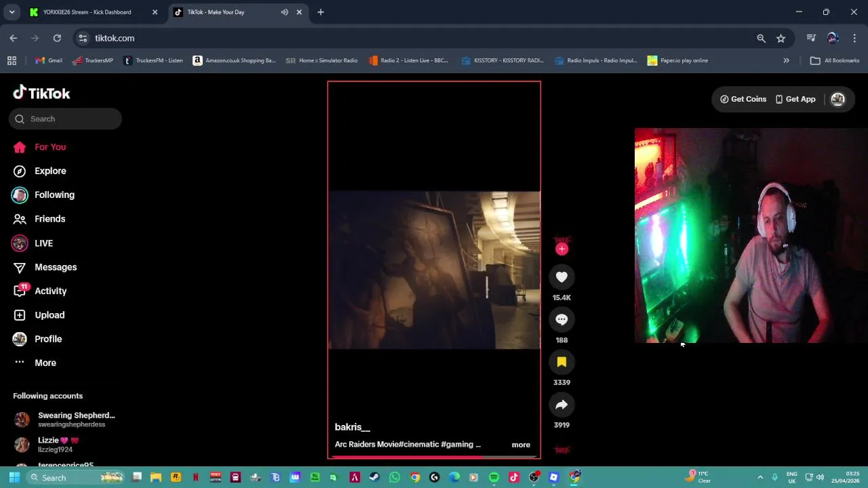Click Get App button

pyautogui.click(x=795, y=99)
